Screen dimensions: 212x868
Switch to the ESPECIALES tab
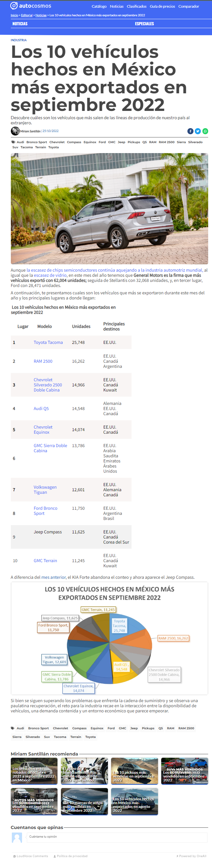(144, 24)
